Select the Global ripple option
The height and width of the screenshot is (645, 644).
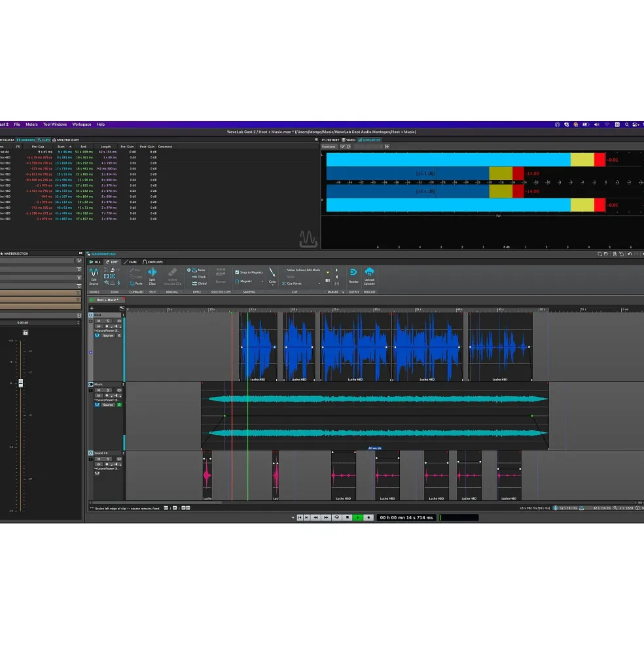click(x=200, y=284)
